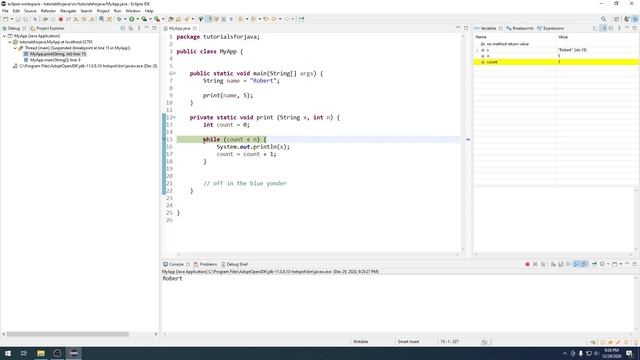
Task: Click the Skip All Breakpoints toolbar icon
Action: 35,19
